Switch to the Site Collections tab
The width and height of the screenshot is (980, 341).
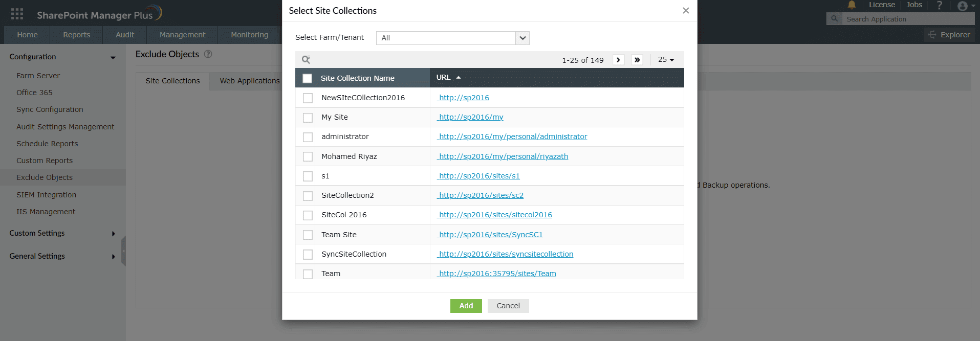pyautogui.click(x=172, y=81)
